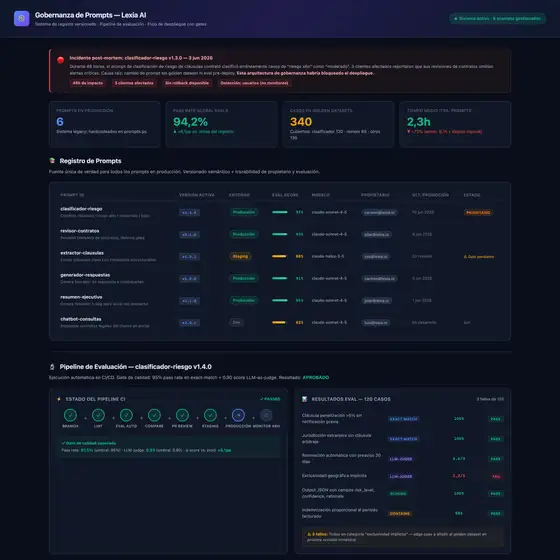The width and height of the screenshot is (560, 560).
Task: Click the blue PRODUCCIÓN stage circle
Action: coord(238,415)
